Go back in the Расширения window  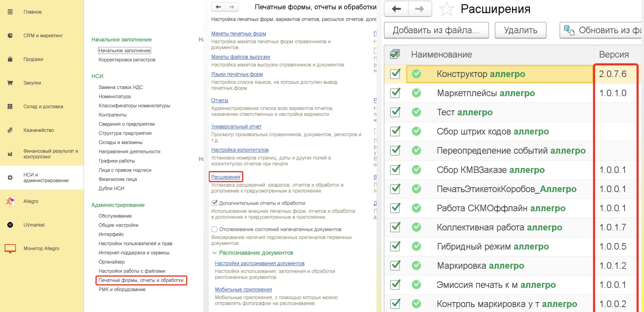click(396, 9)
